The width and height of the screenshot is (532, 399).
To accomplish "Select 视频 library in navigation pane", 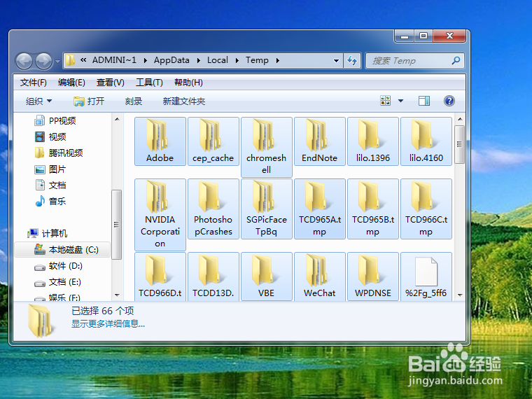I will click(50, 136).
